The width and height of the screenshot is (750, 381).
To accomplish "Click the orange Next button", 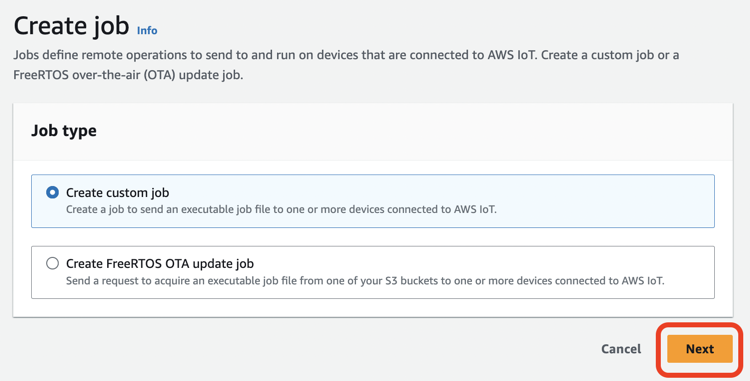I will 700,349.
